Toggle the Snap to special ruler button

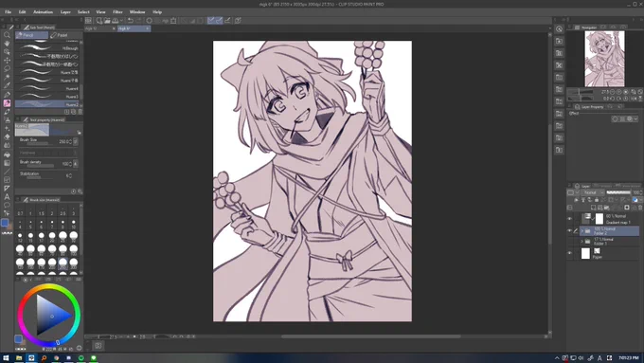click(x=219, y=20)
